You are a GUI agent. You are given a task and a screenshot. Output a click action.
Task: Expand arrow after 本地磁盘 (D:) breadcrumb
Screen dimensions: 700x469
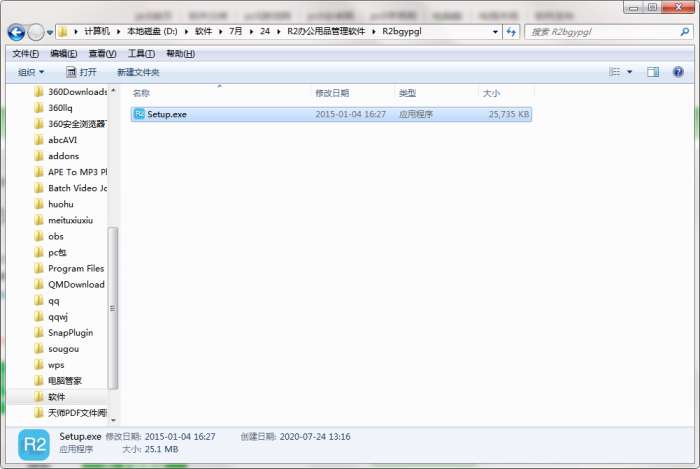186,32
